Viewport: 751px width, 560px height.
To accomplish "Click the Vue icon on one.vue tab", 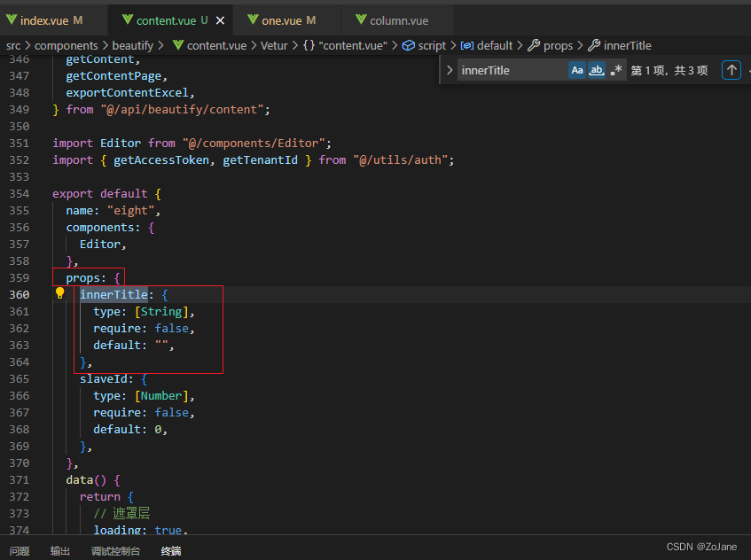I will (253, 20).
